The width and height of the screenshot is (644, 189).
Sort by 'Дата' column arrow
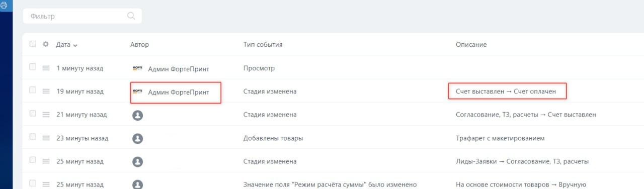pyautogui.click(x=75, y=45)
